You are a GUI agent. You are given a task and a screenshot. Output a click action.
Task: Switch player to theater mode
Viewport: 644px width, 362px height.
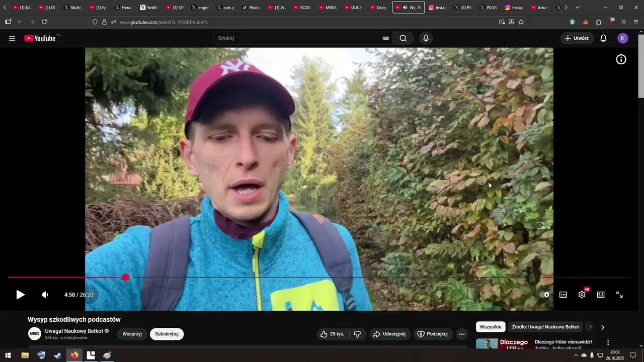point(601,295)
